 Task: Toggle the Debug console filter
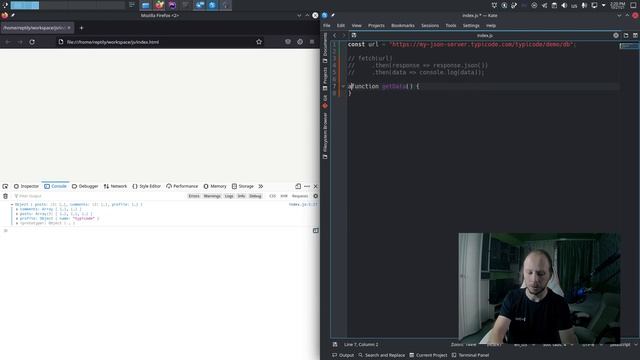255,196
